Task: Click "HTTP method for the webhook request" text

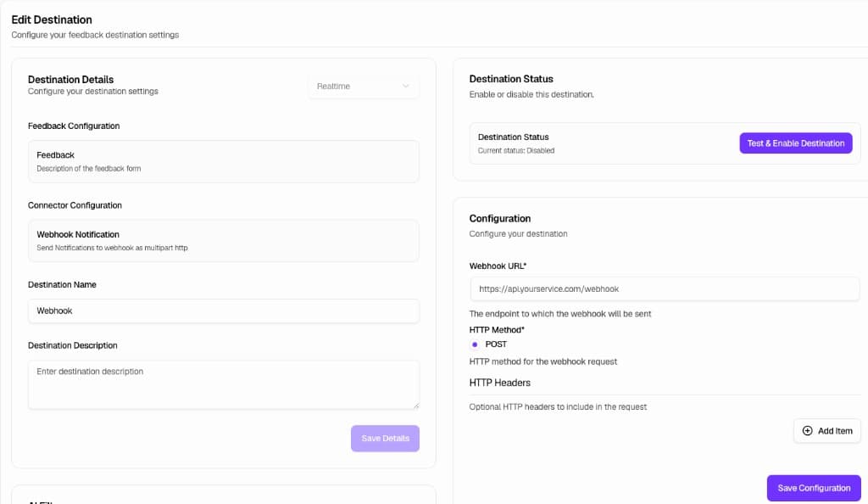Action: (x=543, y=361)
